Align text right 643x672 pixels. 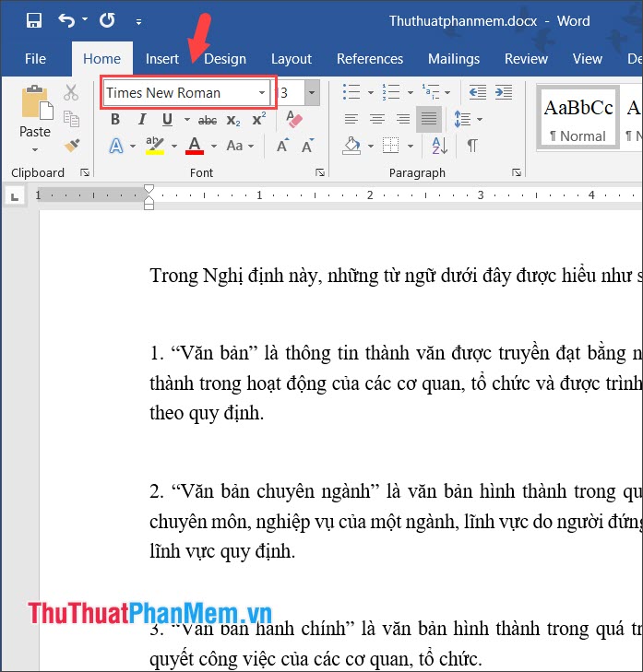click(x=403, y=119)
